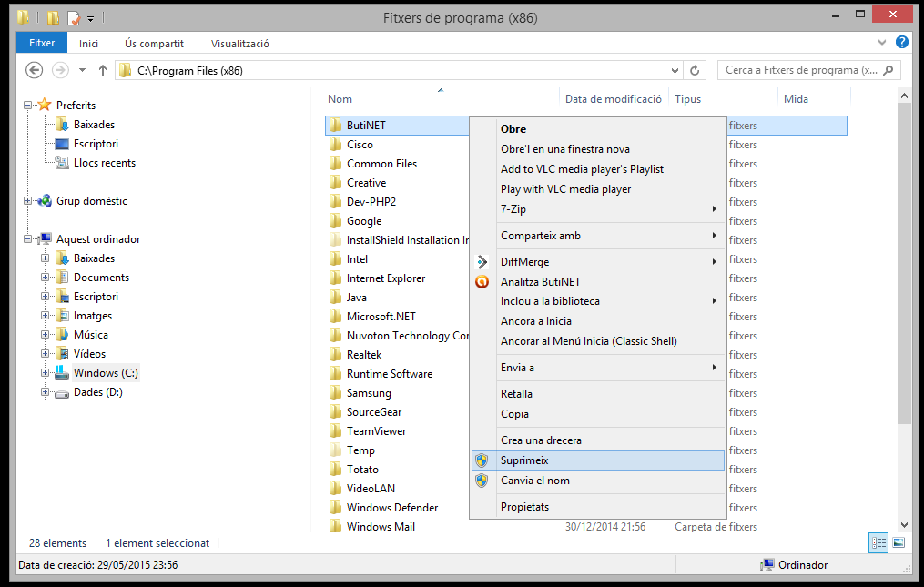Choose Crea una drecera
Viewport: 924px width, 587px height.
[598, 440]
